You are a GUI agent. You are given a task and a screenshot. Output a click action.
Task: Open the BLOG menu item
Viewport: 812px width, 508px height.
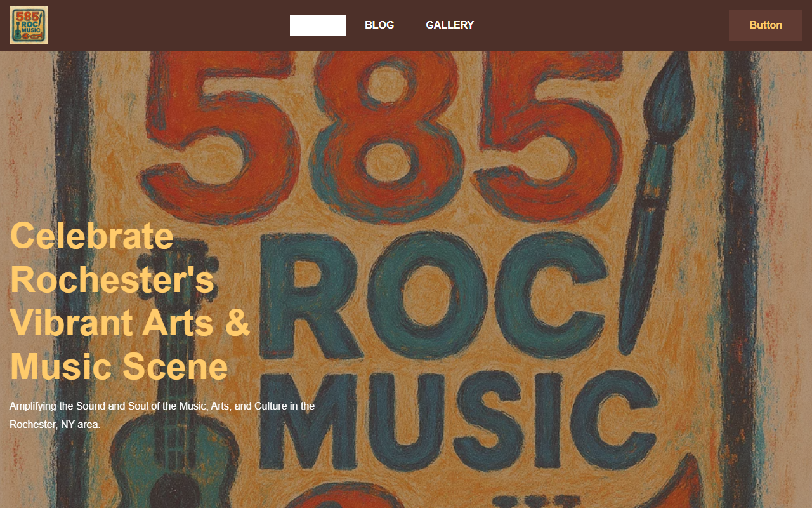click(379, 25)
